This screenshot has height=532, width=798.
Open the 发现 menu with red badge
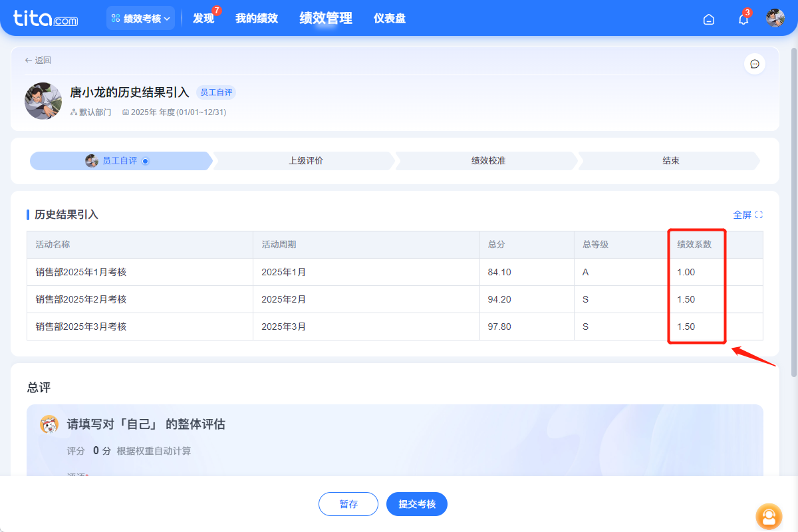tap(203, 19)
